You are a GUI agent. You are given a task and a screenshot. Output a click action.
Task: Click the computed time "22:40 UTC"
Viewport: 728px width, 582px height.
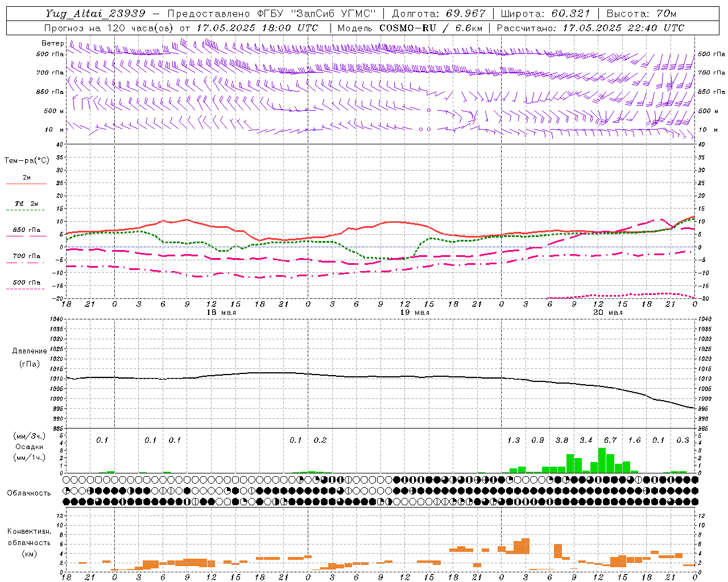point(656,28)
